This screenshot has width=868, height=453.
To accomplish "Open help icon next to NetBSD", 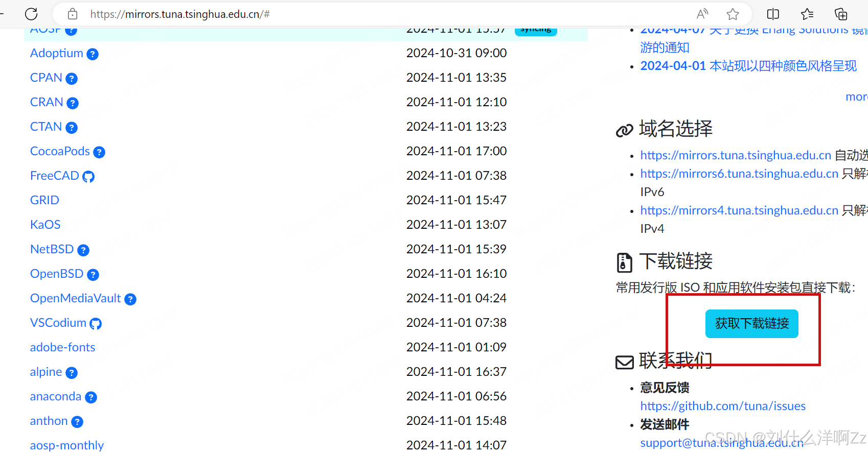I will [x=83, y=250].
